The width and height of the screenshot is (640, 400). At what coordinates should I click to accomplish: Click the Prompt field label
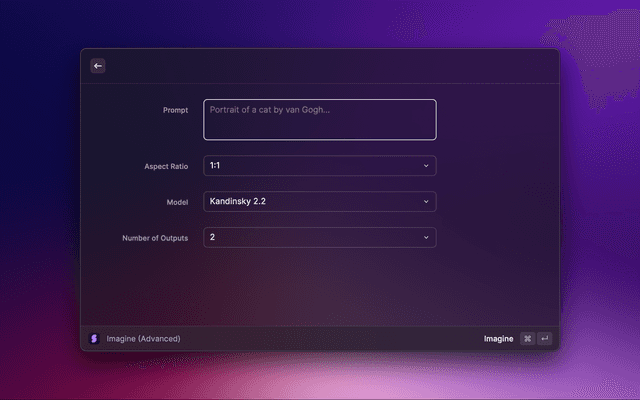pos(175,110)
